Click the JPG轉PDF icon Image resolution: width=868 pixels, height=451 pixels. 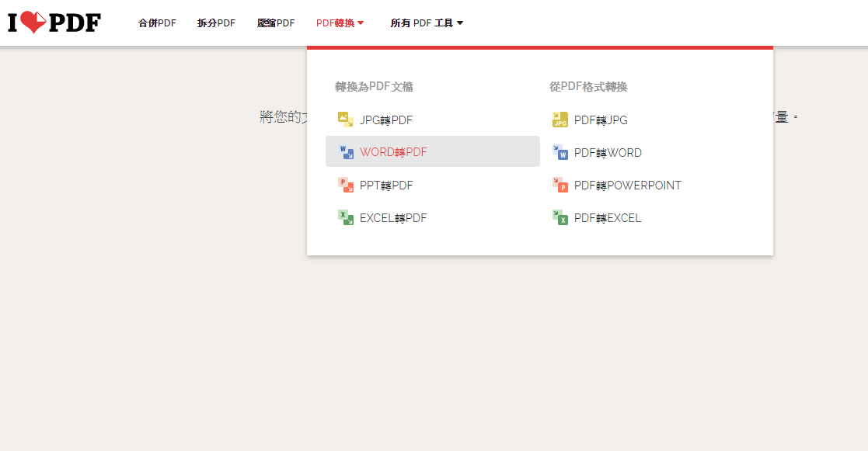click(x=346, y=120)
